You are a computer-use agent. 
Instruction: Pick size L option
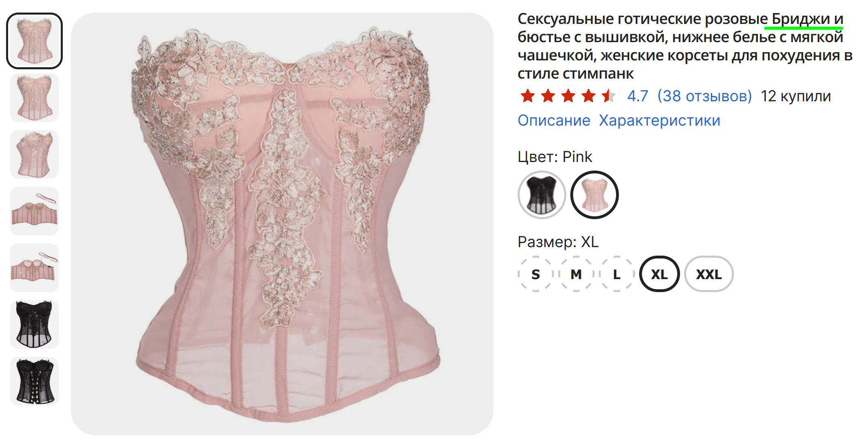tap(616, 274)
